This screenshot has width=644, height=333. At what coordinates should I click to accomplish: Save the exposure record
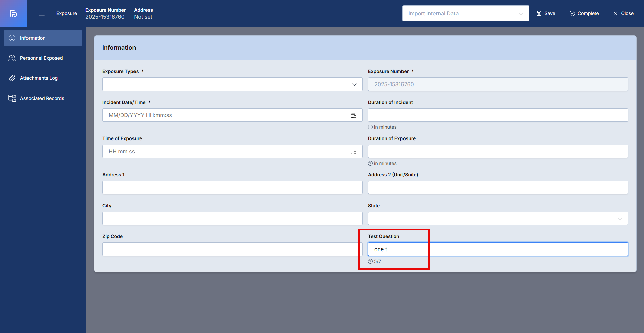click(546, 13)
